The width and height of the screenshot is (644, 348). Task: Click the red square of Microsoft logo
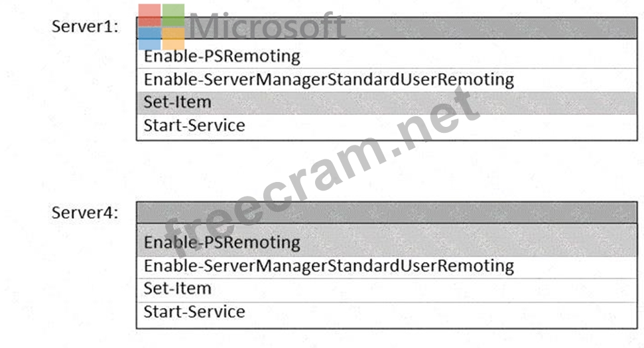pyautogui.click(x=150, y=15)
